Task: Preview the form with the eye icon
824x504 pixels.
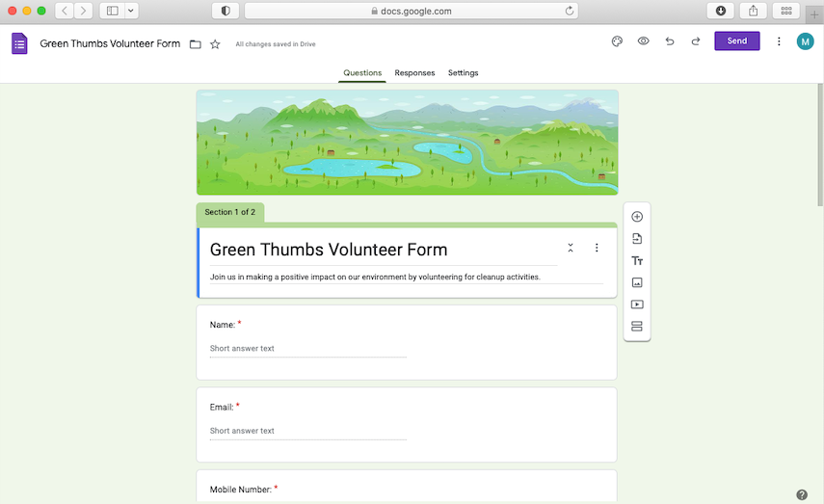Action: tap(643, 41)
